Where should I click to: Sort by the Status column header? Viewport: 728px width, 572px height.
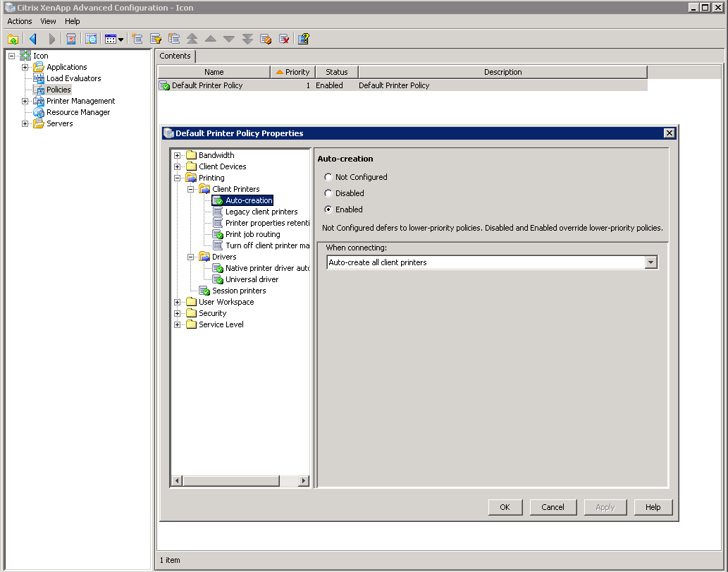337,72
